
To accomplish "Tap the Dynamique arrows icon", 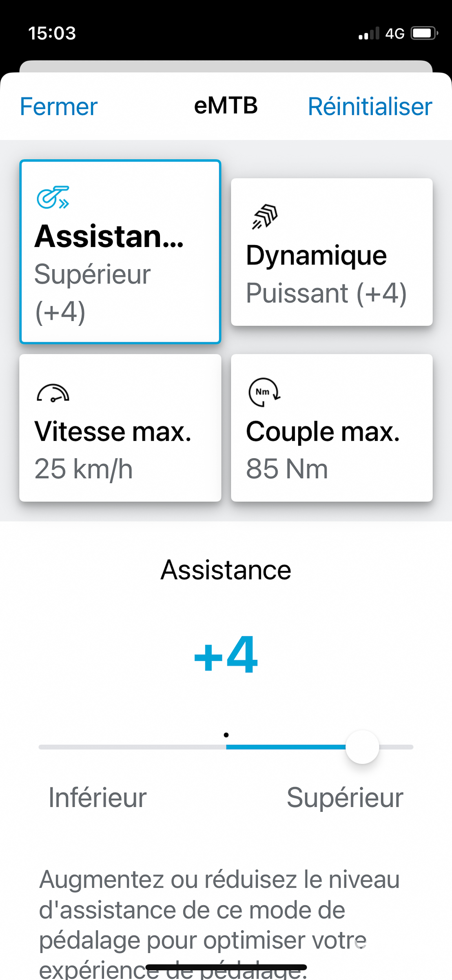I will (x=265, y=216).
